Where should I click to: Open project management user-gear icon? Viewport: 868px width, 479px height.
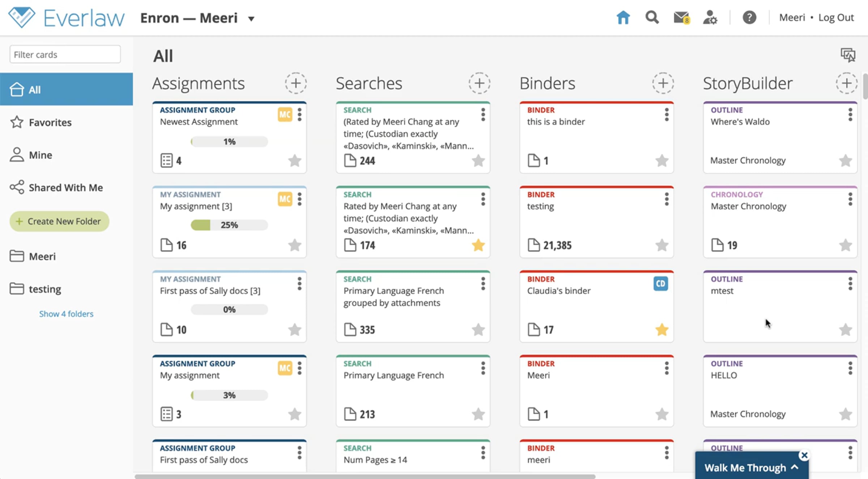point(710,17)
